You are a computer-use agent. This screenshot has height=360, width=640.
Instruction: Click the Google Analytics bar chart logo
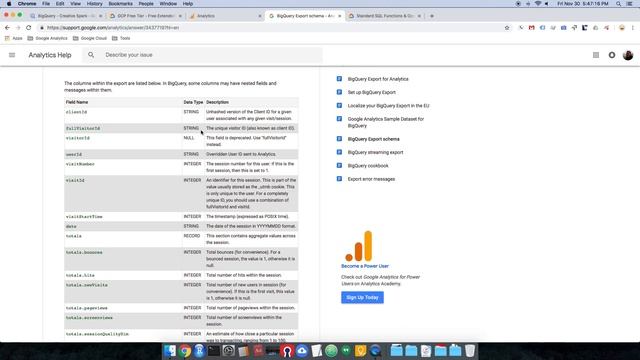click(x=359, y=246)
